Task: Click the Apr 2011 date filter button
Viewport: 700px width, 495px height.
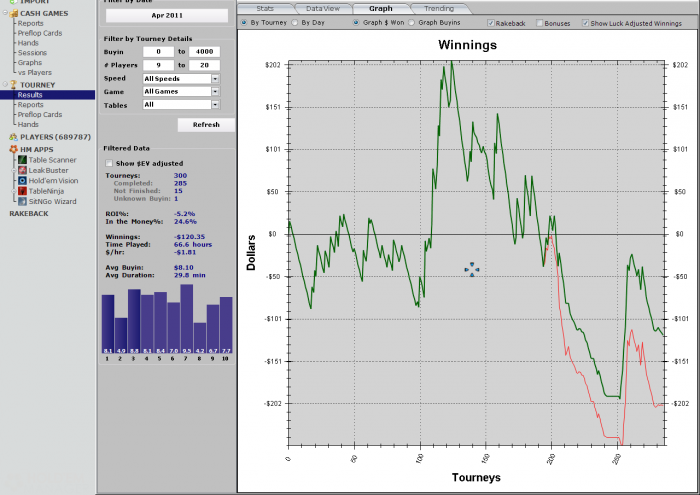Action: pos(167,15)
